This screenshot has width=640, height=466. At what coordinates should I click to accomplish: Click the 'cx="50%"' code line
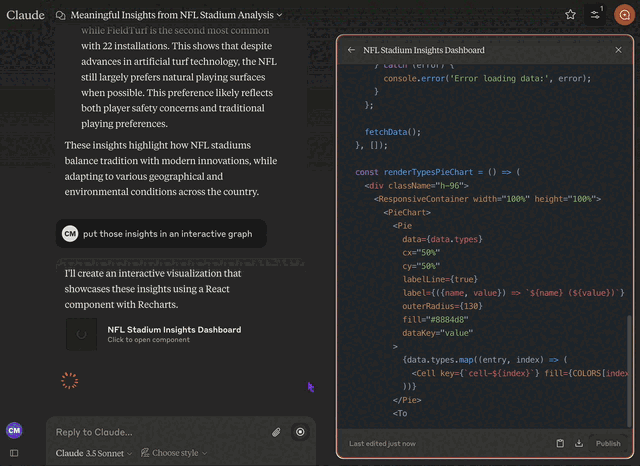coord(421,253)
